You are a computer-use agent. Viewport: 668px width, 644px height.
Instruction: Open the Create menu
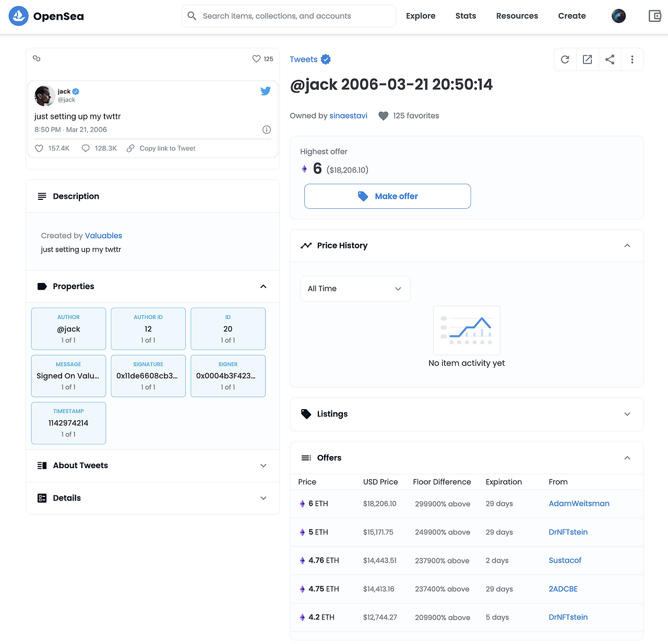[572, 16]
